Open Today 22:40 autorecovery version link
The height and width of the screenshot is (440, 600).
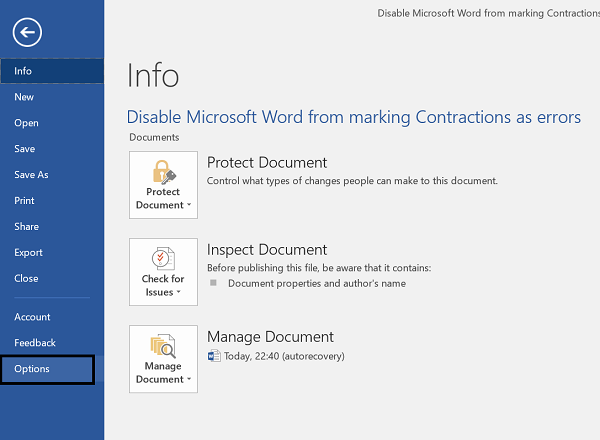[x=284, y=356]
